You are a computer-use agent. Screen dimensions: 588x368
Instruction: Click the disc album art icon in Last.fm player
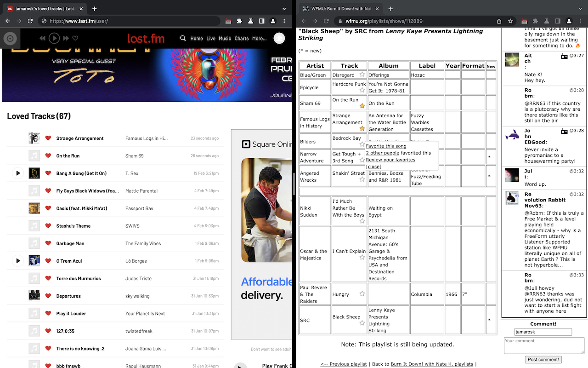[x=10, y=39]
